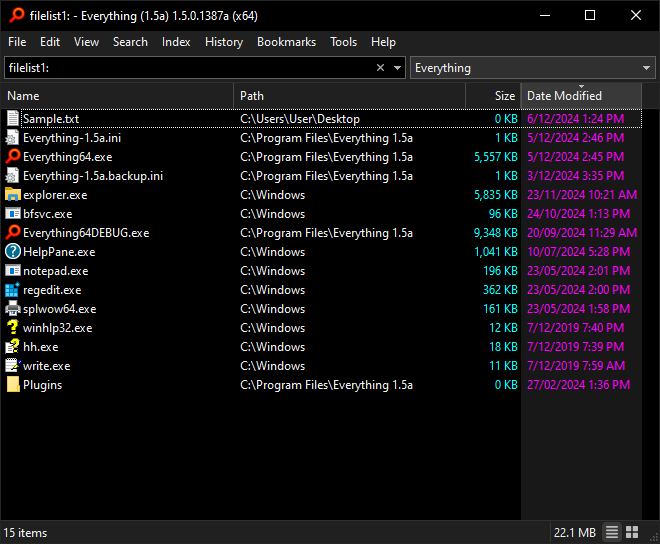Click the HelpPane.exe question mark icon
The width and height of the screenshot is (660, 544).
[13, 252]
